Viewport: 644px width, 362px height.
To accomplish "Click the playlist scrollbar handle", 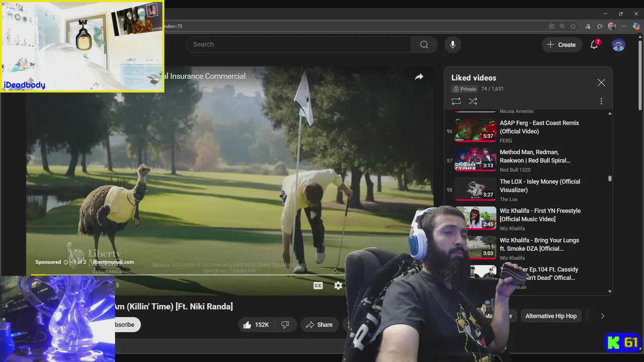I will (610, 178).
